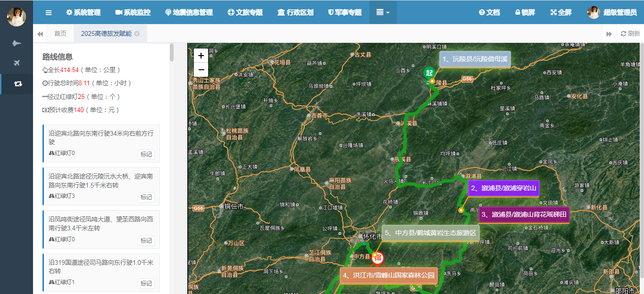The image size is (644, 294).
Task: Click label 1、沅陵县/沅陵借母溪
Action: pyautogui.click(x=475, y=59)
